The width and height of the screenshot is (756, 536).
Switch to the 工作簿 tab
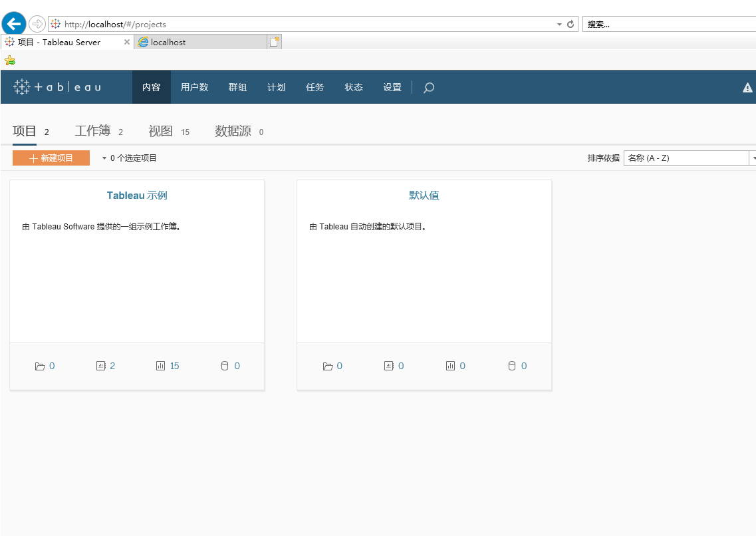coord(93,130)
